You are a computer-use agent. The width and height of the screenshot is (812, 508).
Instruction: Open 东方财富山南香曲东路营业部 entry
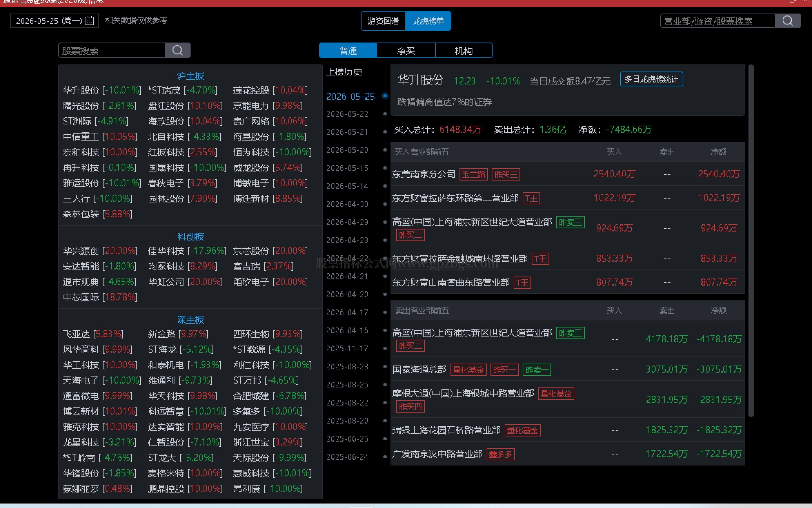(451, 283)
